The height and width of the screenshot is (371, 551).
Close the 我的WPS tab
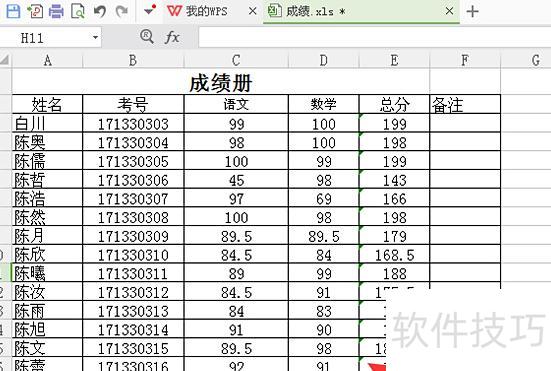[252, 11]
